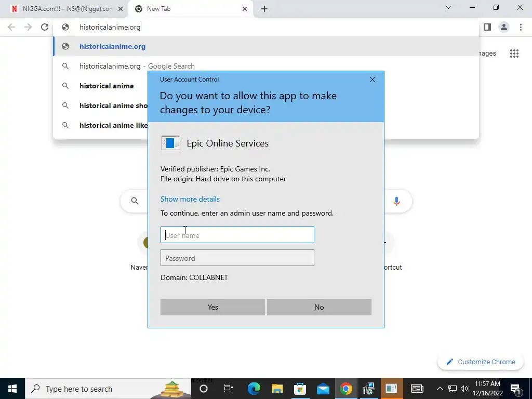The image size is (532, 399).
Task: Expand Show more details link
Action: pyautogui.click(x=190, y=199)
